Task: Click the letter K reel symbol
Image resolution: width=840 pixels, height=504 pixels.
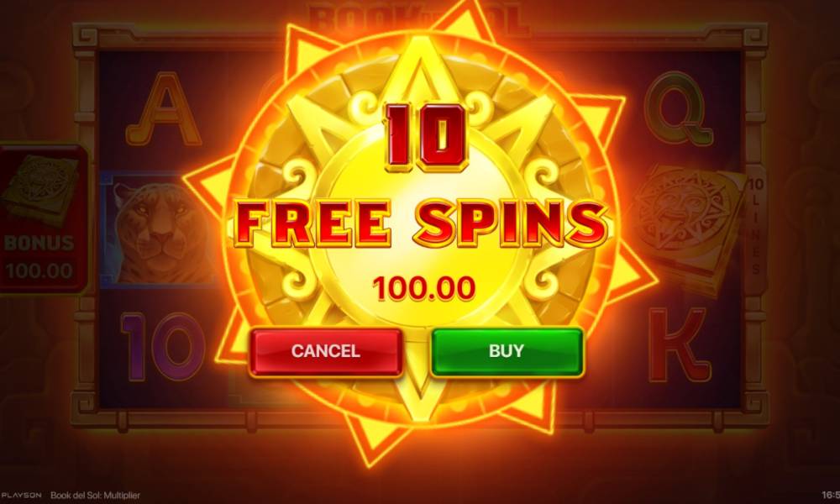Action: coord(679,345)
